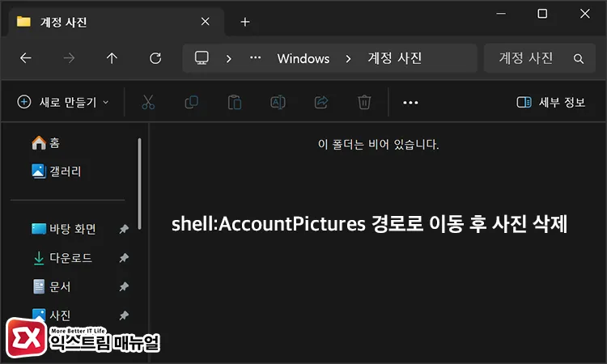The image size is (607, 364).
Task: Click the navigation pane scrollbar
Action: coord(139,184)
